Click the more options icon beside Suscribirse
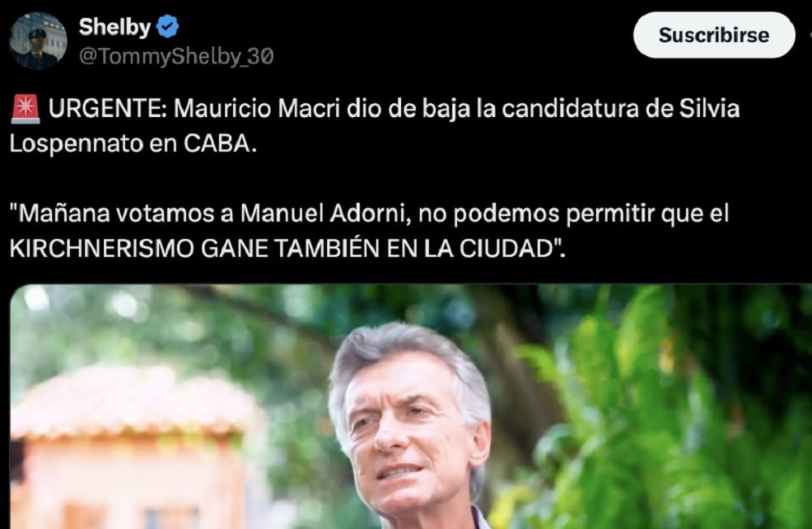This screenshot has height=529, width=812. pos(810,35)
